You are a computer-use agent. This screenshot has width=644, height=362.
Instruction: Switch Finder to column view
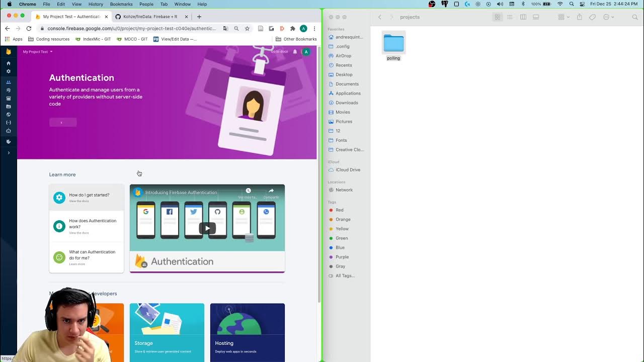(523, 17)
